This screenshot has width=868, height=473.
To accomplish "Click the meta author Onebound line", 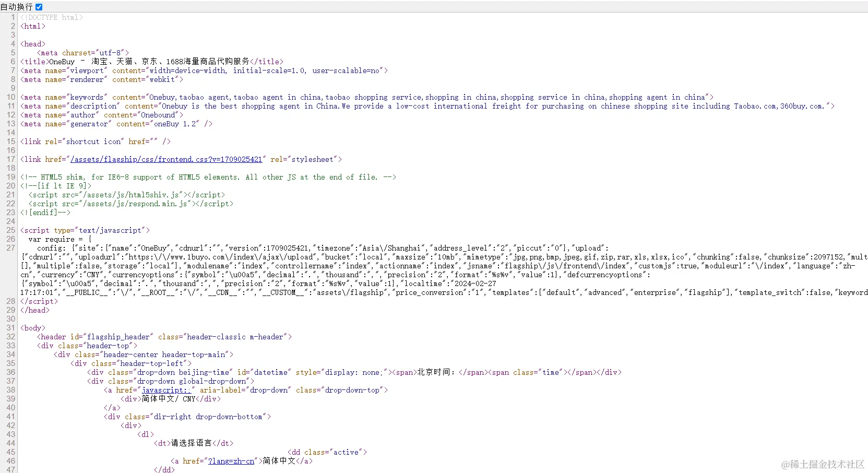I will (x=102, y=115).
